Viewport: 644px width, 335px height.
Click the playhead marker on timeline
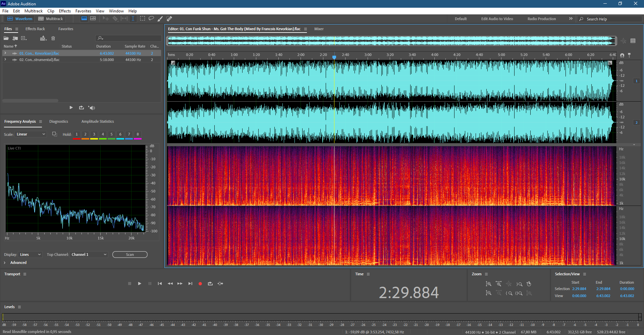[334, 57]
